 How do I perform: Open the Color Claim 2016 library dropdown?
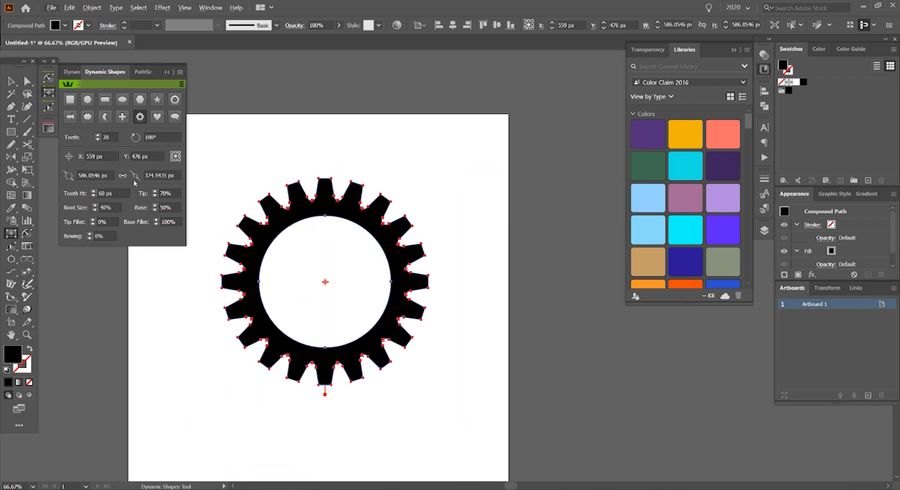(689, 81)
